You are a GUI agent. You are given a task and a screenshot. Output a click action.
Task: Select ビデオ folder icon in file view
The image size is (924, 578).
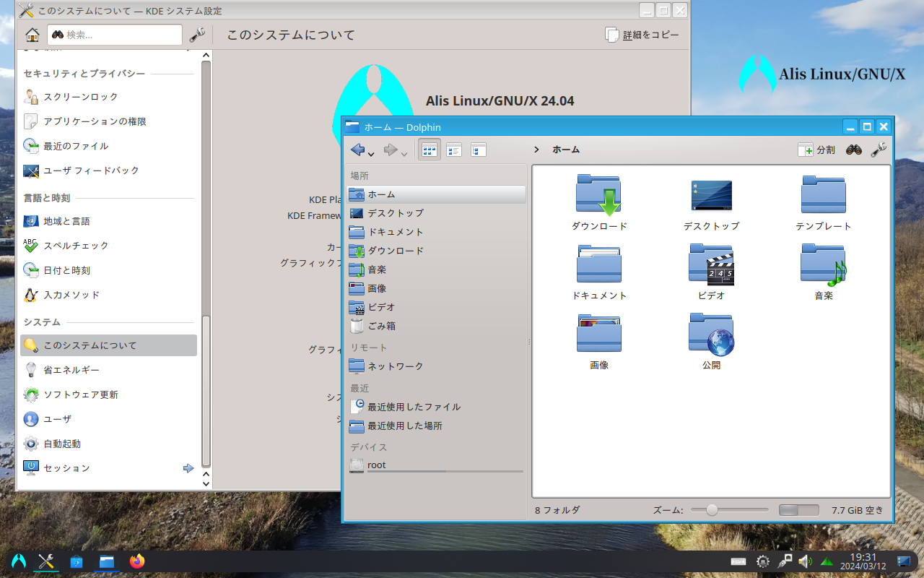tap(712, 264)
